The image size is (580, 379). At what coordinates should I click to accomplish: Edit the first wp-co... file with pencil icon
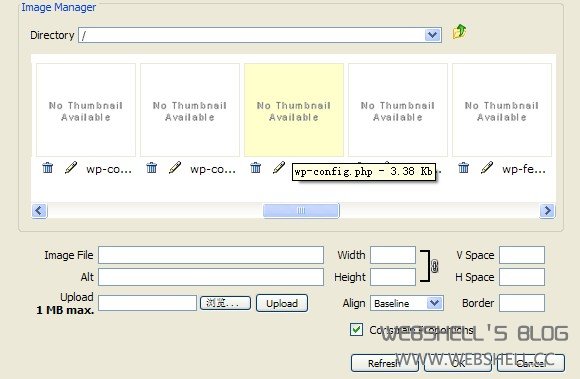[x=71, y=167]
